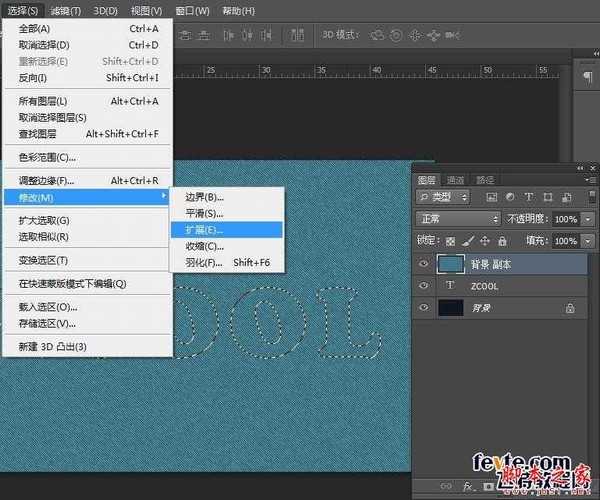Open the 正常 blend mode dropdown
This screenshot has height=500, width=600.
(457, 219)
